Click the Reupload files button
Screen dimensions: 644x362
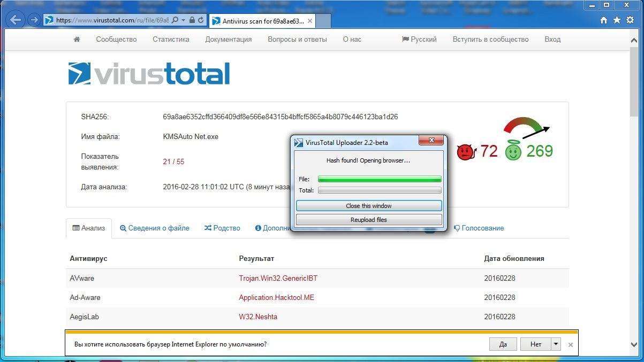369,220
